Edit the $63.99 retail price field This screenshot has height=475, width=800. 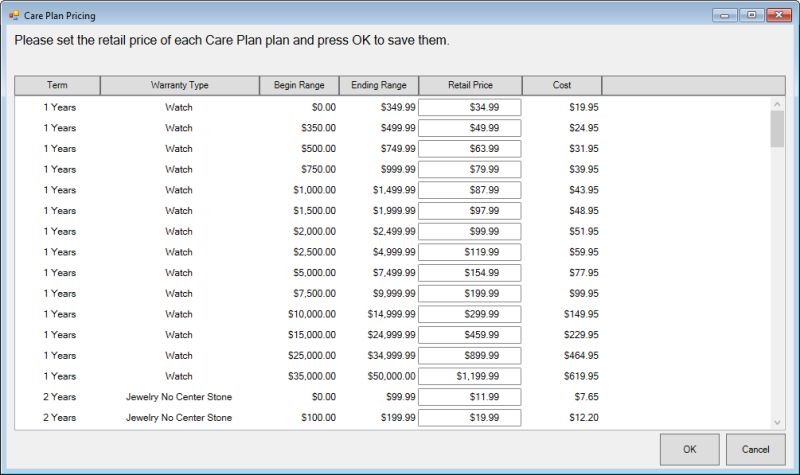click(469, 149)
